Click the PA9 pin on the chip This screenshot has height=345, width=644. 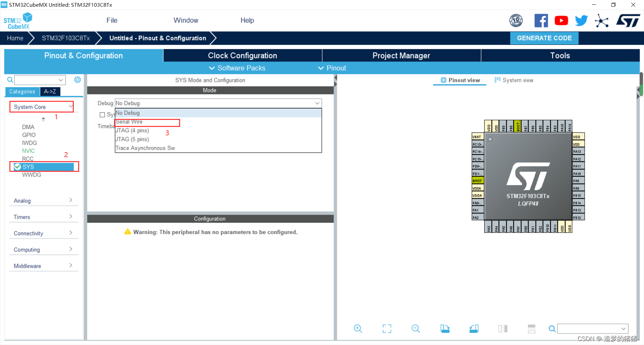(579, 181)
